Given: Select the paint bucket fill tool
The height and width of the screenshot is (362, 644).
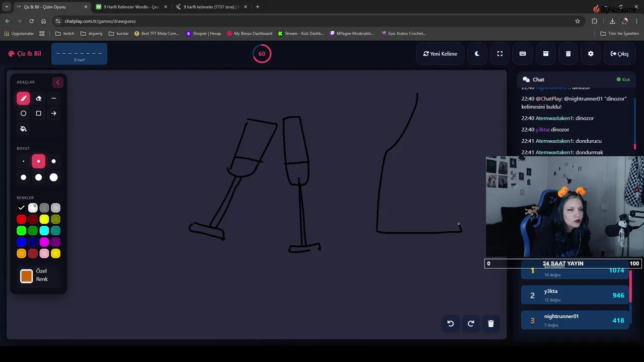Looking at the screenshot, I should click(x=23, y=129).
